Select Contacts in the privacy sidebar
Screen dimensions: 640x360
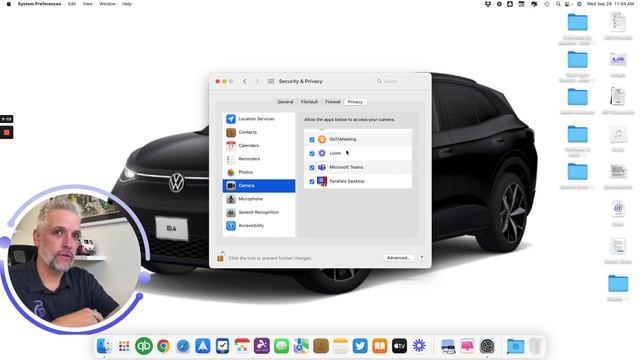click(x=259, y=132)
